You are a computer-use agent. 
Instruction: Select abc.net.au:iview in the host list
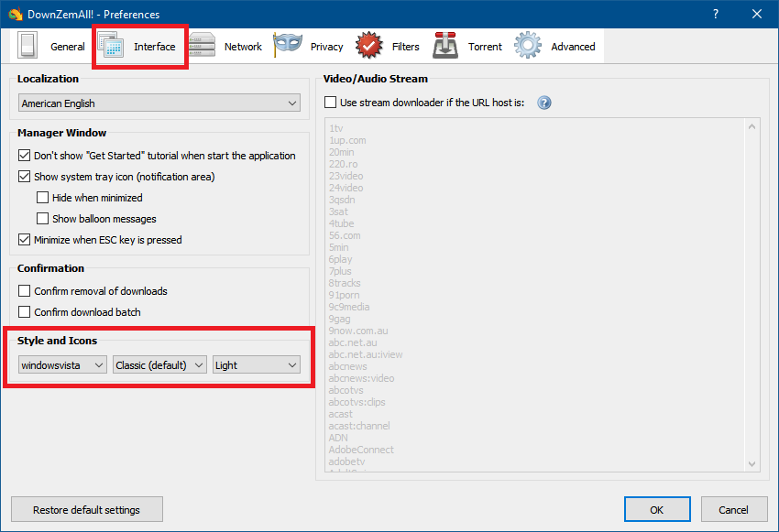(x=366, y=354)
